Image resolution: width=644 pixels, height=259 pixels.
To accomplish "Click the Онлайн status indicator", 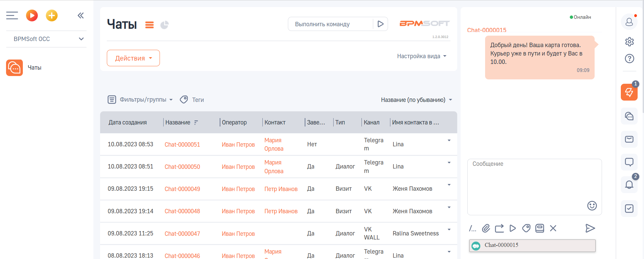I will tap(580, 17).
